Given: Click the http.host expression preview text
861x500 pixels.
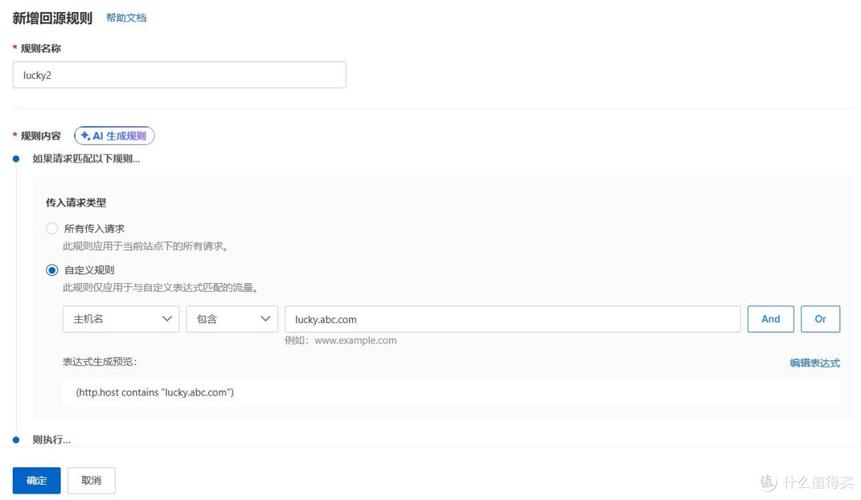Looking at the screenshot, I should (154, 392).
